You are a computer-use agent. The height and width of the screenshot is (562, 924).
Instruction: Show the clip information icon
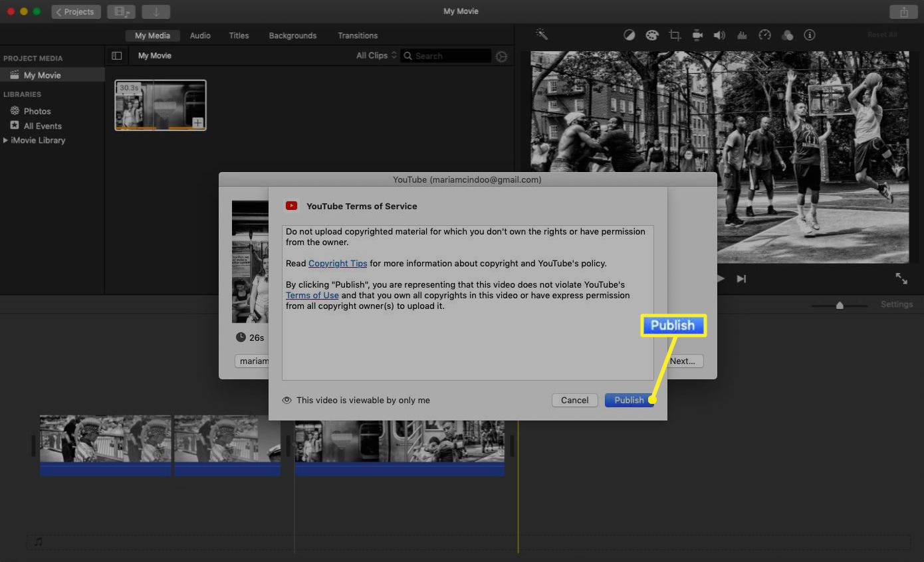click(x=810, y=35)
